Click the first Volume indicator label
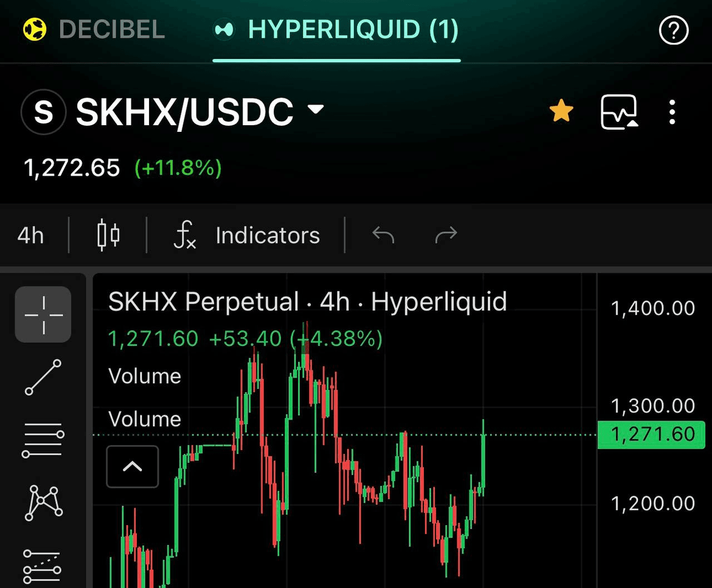Image resolution: width=712 pixels, height=588 pixels. 145,376
